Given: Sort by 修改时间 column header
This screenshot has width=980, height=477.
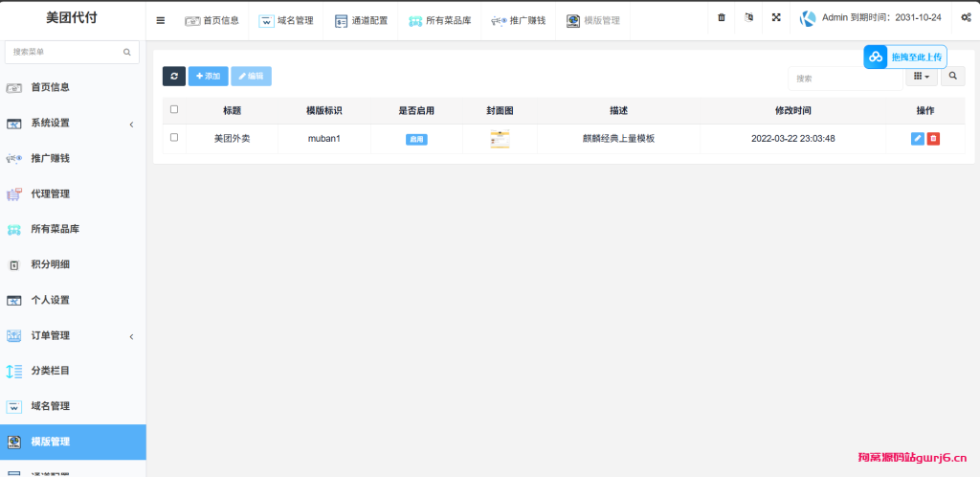Looking at the screenshot, I should coord(793,111).
